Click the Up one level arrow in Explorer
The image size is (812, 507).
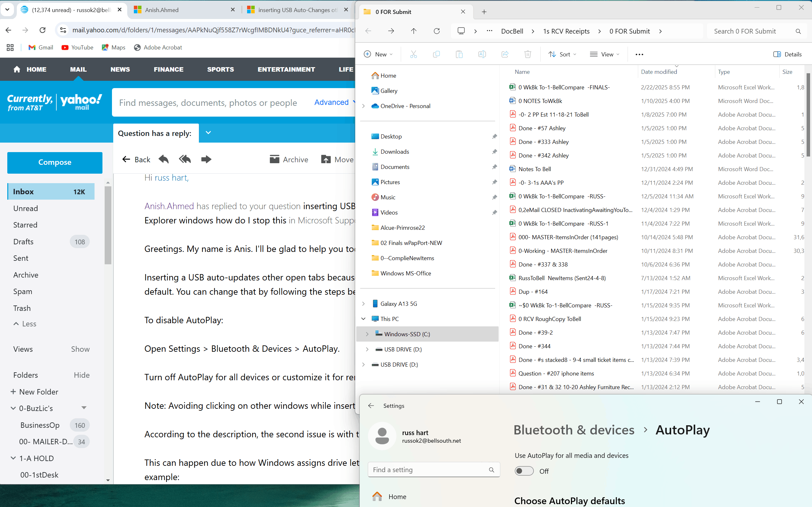click(413, 31)
